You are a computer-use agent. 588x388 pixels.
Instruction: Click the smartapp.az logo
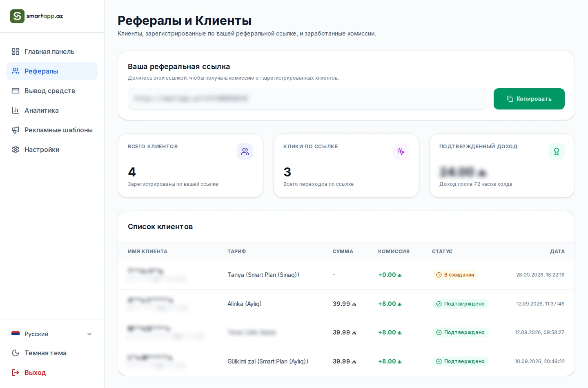(x=36, y=16)
